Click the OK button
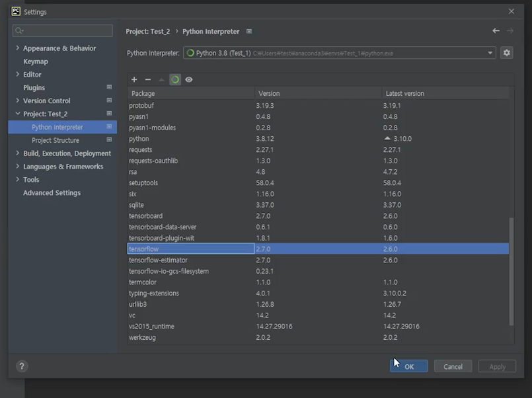This screenshot has height=398, width=532. [409, 366]
